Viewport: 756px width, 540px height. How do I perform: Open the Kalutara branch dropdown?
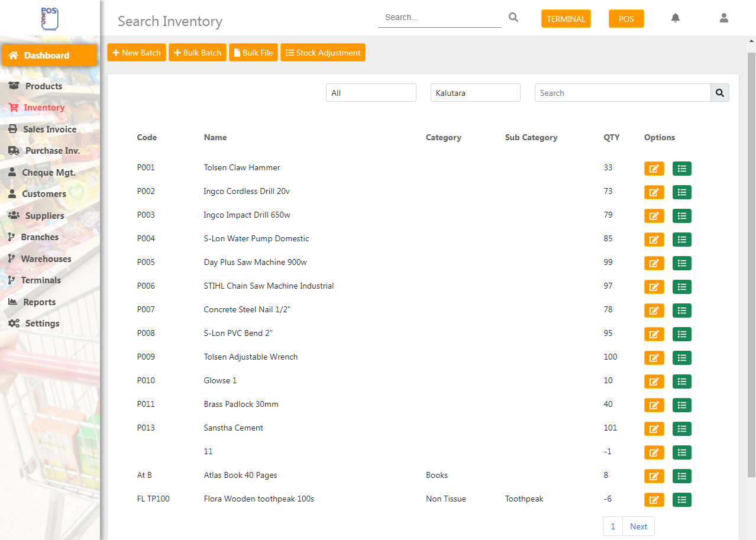pyautogui.click(x=475, y=93)
